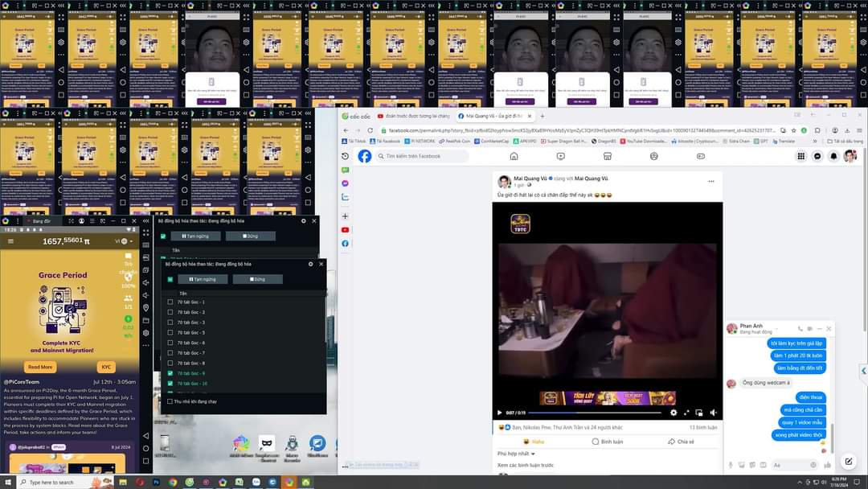Uncheck the '70 tab Goc - 10' box
Screen dimensions: 868x489
click(x=170, y=383)
